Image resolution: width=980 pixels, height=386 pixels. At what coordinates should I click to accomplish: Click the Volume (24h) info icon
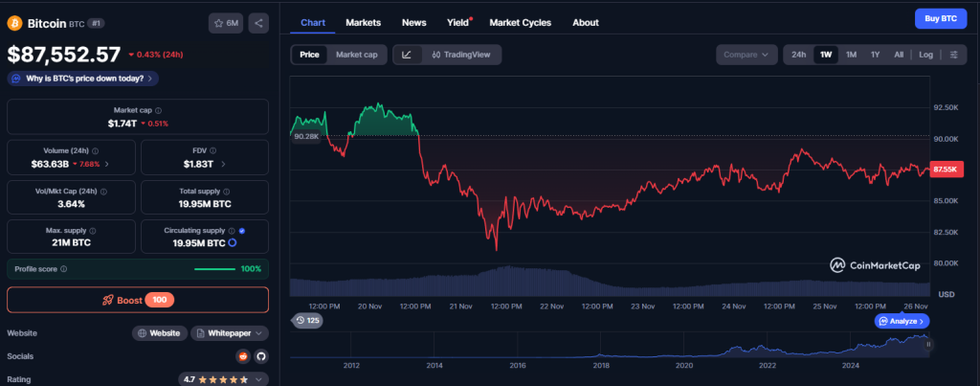click(x=95, y=150)
